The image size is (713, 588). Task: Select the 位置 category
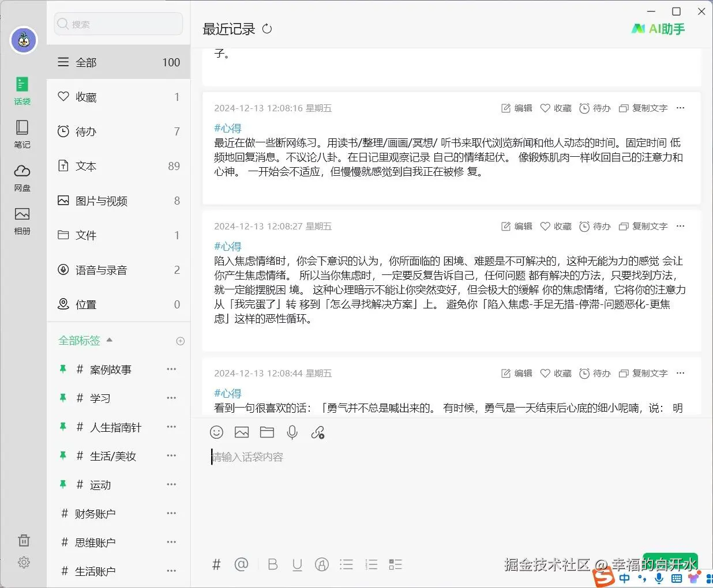pyautogui.click(x=118, y=304)
